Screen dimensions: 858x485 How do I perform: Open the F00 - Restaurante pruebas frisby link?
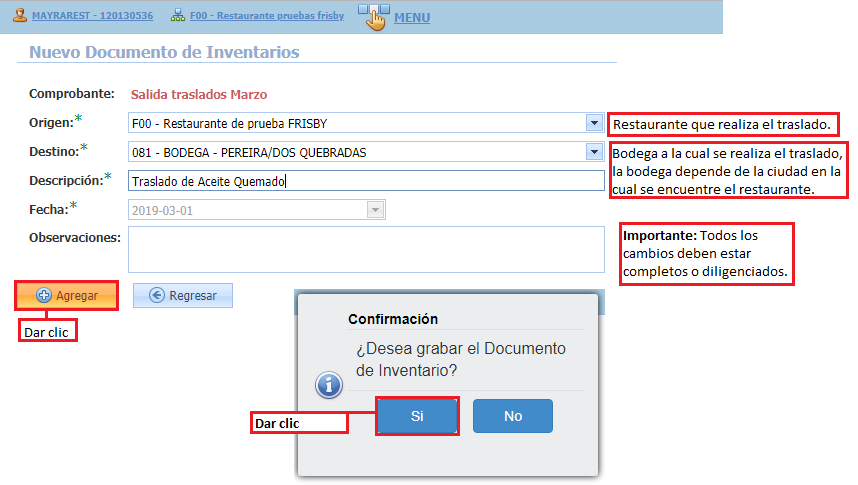pyautogui.click(x=267, y=16)
